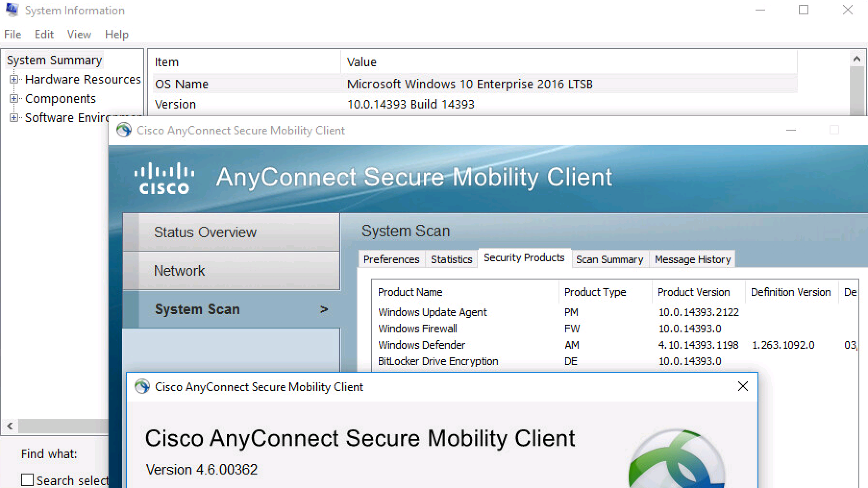Expand the Hardware Resources tree node
Image resolution: width=868 pixels, height=488 pixels.
pos(14,79)
